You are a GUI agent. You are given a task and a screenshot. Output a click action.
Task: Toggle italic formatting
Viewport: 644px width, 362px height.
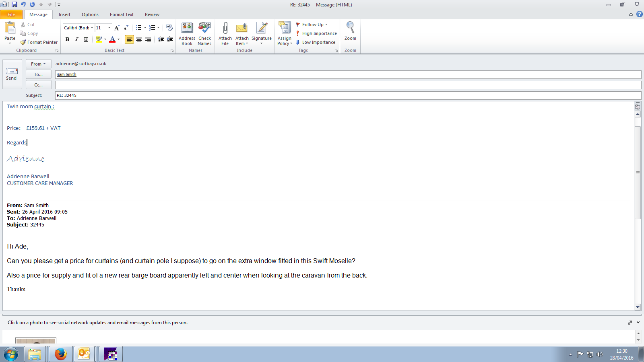tap(76, 39)
